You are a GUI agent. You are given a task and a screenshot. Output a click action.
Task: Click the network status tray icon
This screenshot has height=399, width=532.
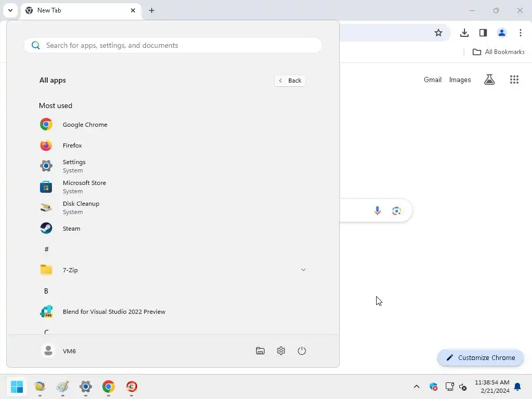coord(449,387)
